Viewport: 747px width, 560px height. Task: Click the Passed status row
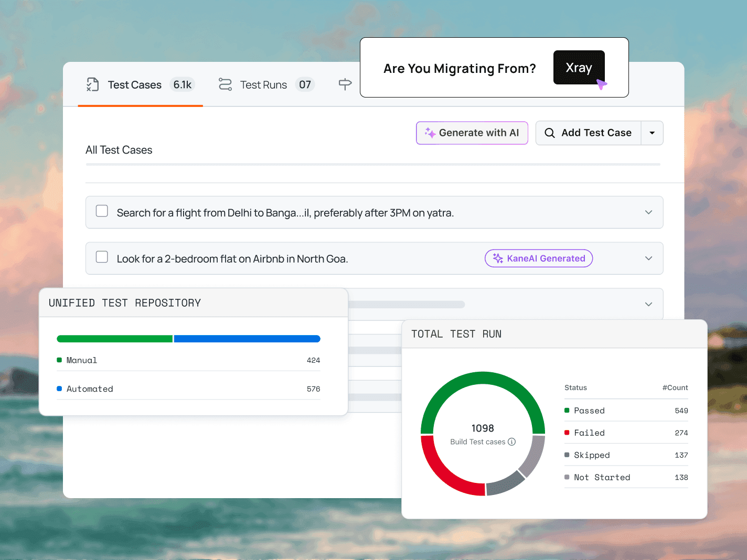626,411
